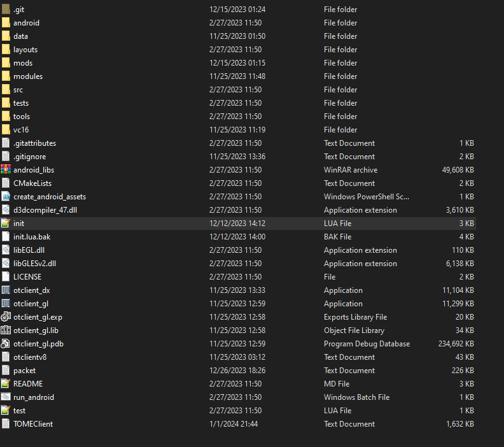Click the DLL icon of libGLESv2.dll

pos(6,264)
